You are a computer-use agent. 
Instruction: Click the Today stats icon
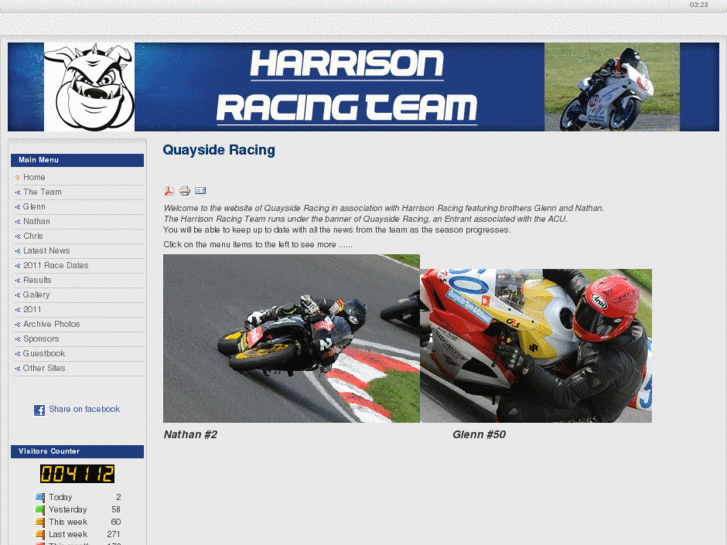tap(40, 497)
